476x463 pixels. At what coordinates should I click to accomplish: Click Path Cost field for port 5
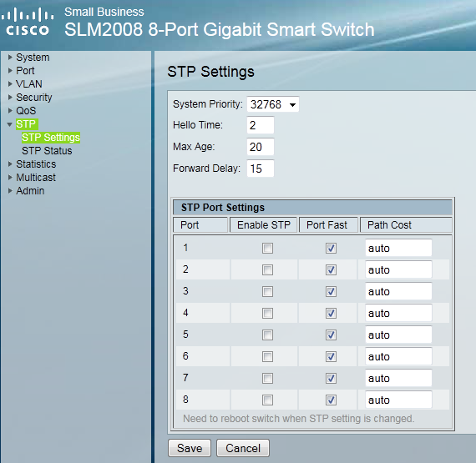click(x=398, y=335)
